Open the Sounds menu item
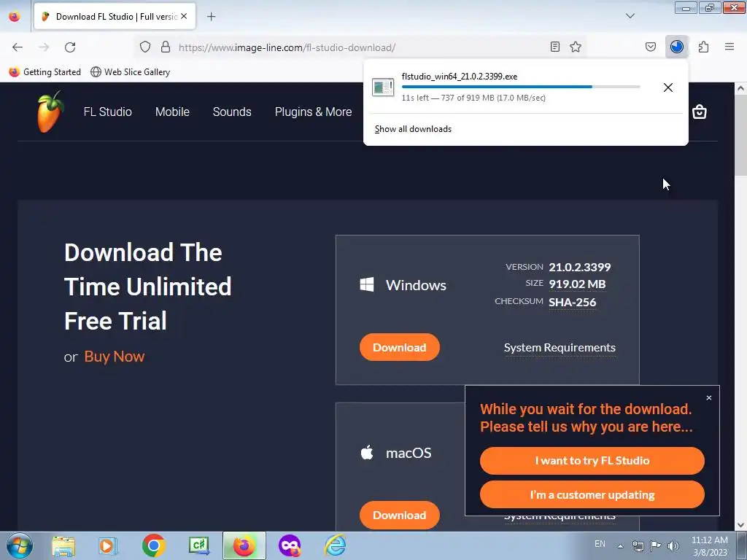 pos(232,112)
